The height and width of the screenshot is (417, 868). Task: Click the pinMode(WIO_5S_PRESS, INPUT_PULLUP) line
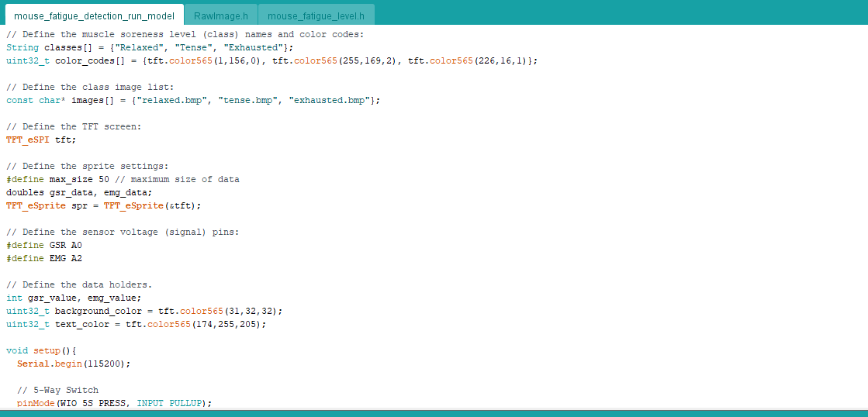(114, 403)
